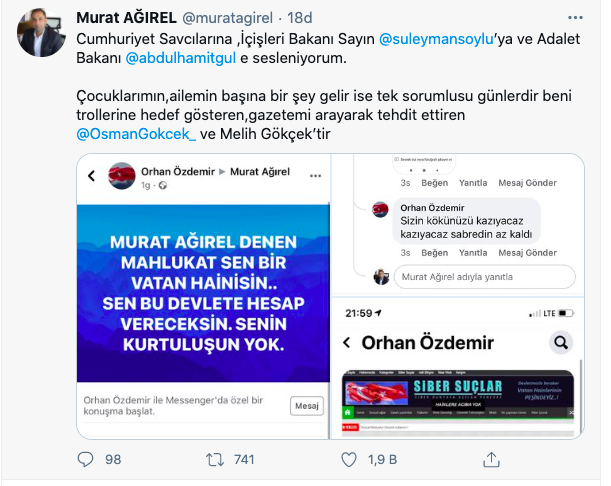The image size is (611, 486).
Task: Open the three-dot options on Orhan Özdemir post
Action: pyautogui.click(x=315, y=176)
